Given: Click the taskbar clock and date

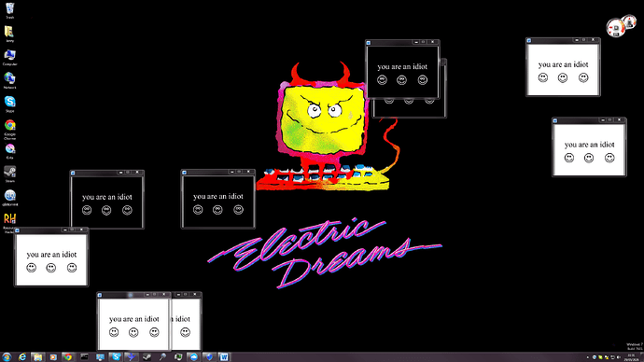Looking at the screenshot, I should 632,357.
